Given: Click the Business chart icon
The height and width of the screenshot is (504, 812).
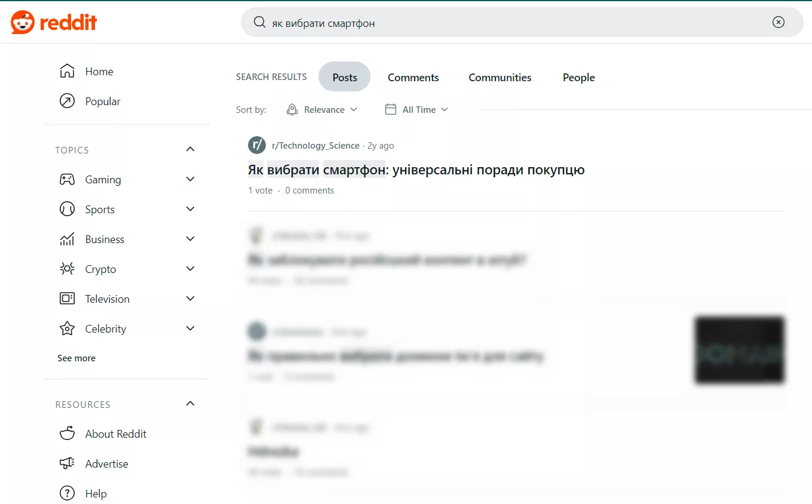Looking at the screenshot, I should (67, 239).
